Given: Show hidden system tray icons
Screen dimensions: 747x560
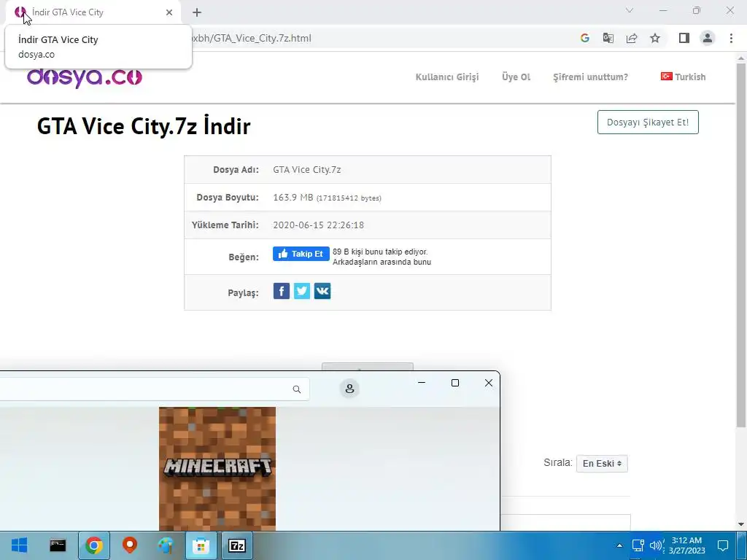Looking at the screenshot, I should pos(619,545).
